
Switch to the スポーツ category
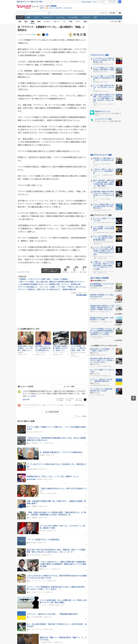click(x=56, y=21)
